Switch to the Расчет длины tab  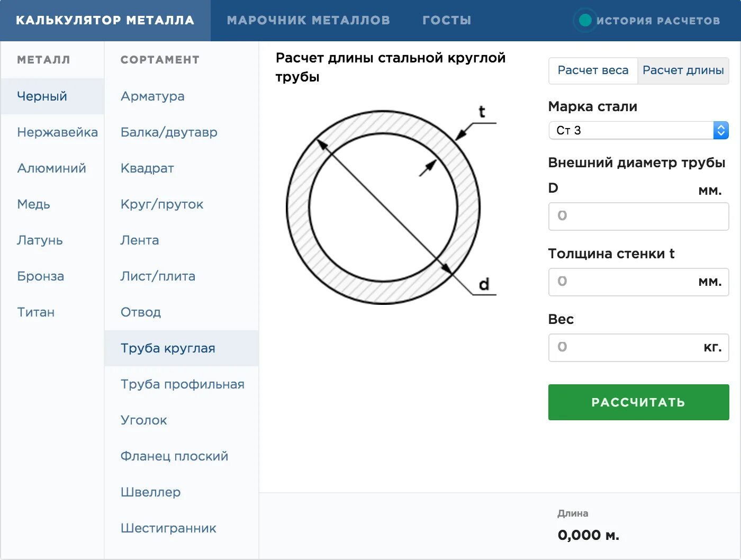click(x=683, y=70)
